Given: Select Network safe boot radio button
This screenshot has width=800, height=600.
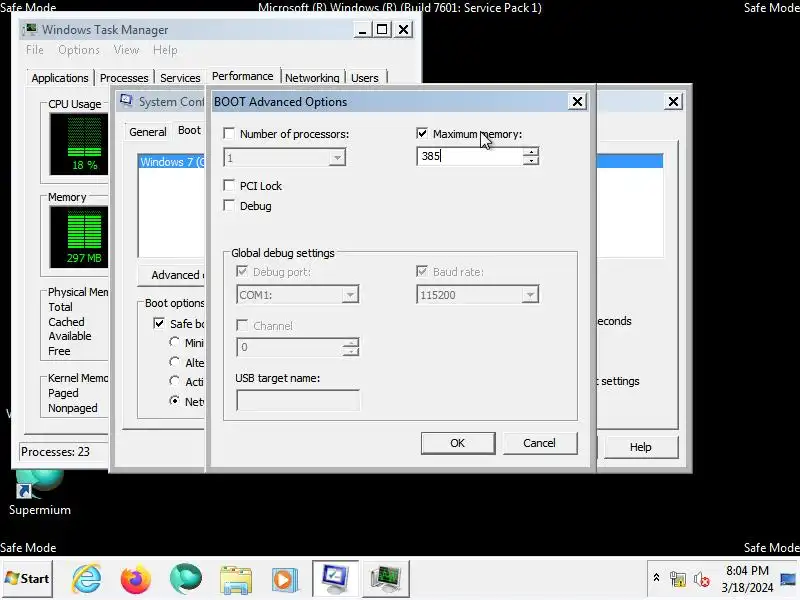Looking at the screenshot, I should (x=174, y=401).
